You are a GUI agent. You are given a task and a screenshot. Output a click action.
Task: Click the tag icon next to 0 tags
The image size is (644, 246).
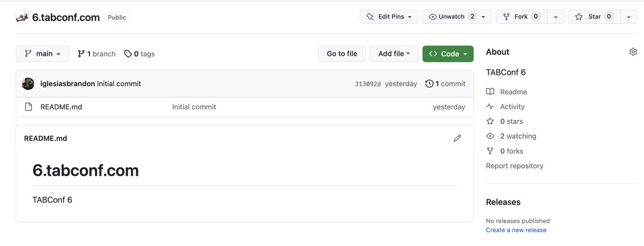pos(128,54)
